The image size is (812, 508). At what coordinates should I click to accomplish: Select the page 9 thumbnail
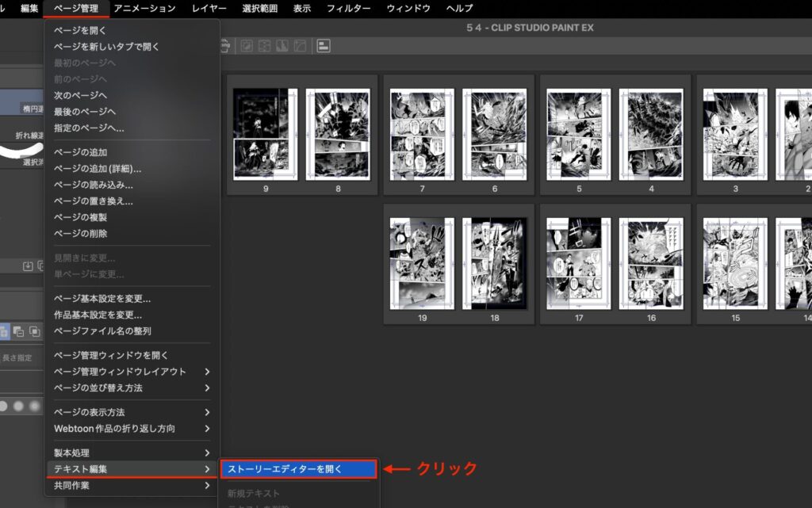[266, 134]
